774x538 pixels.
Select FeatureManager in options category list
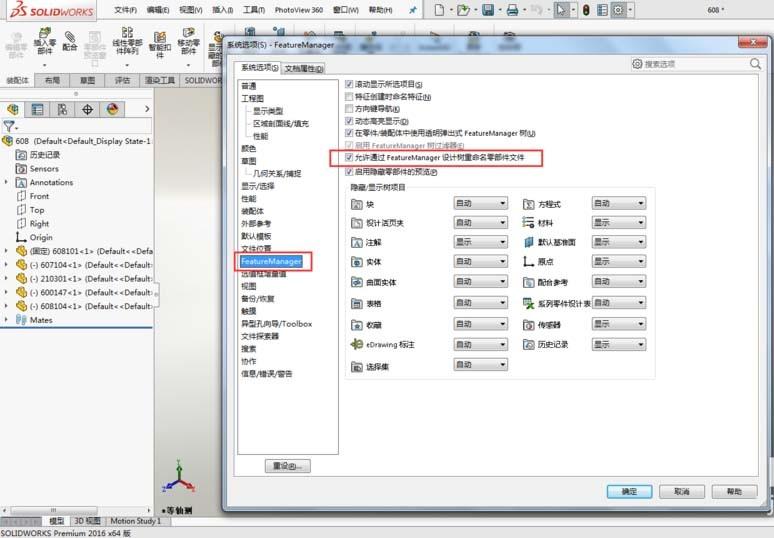pos(271,261)
